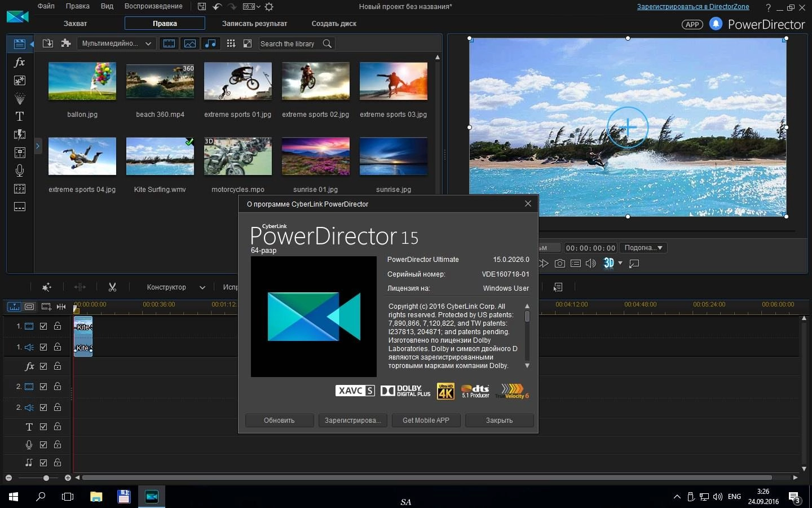
Task: Open 3D options dropdown arrow
Action: [x=620, y=263]
